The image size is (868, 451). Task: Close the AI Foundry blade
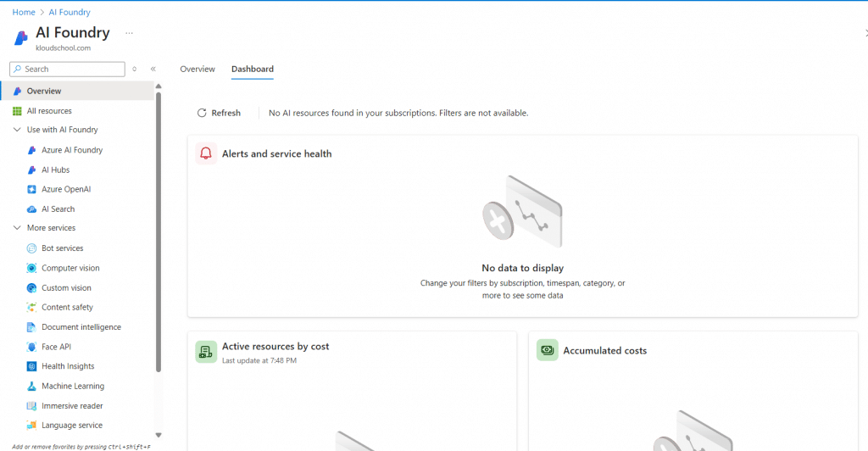coord(865,34)
